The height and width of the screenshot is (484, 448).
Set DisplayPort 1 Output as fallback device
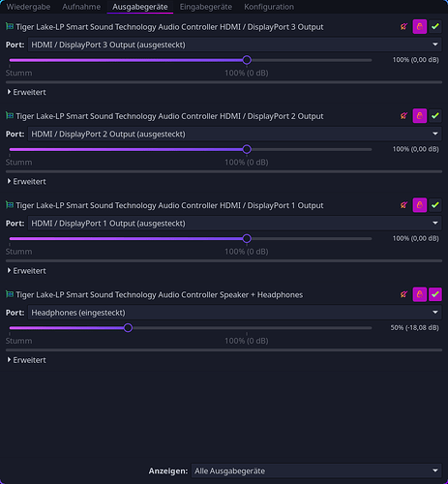click(435, 205)
